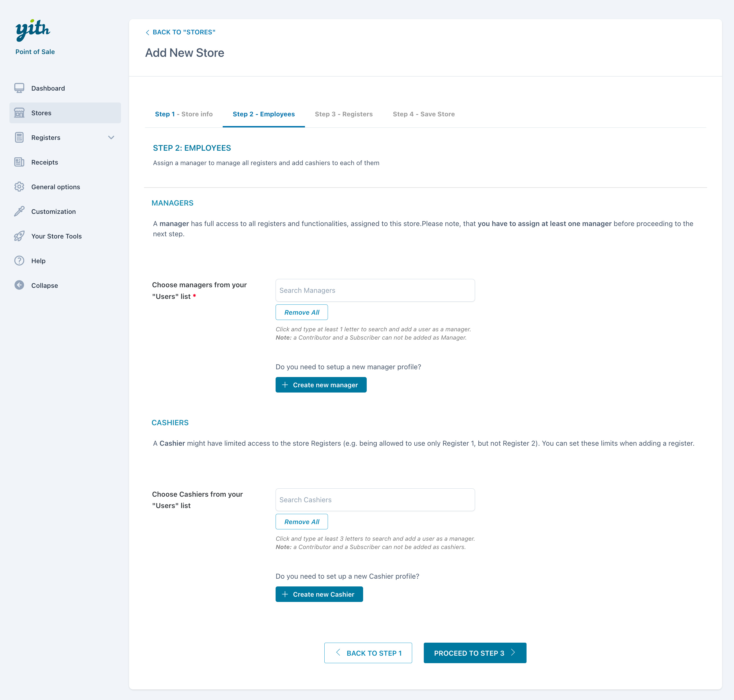Switch to Step 3 - Registers tab
The width and height of the screenshot is (734, 700).
[x=343, y=114]
